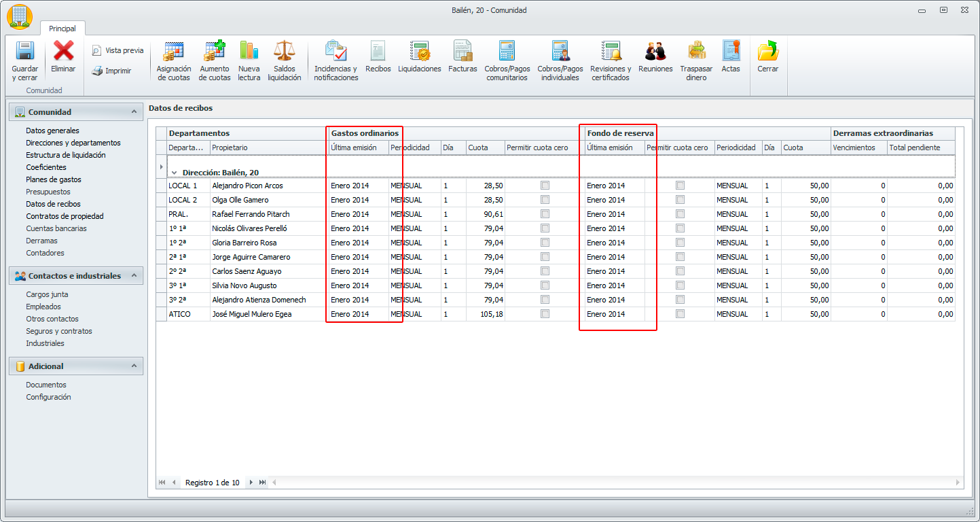Click the Gastos ordinarios cuota 105,18 cell

(x=485, y=314)
